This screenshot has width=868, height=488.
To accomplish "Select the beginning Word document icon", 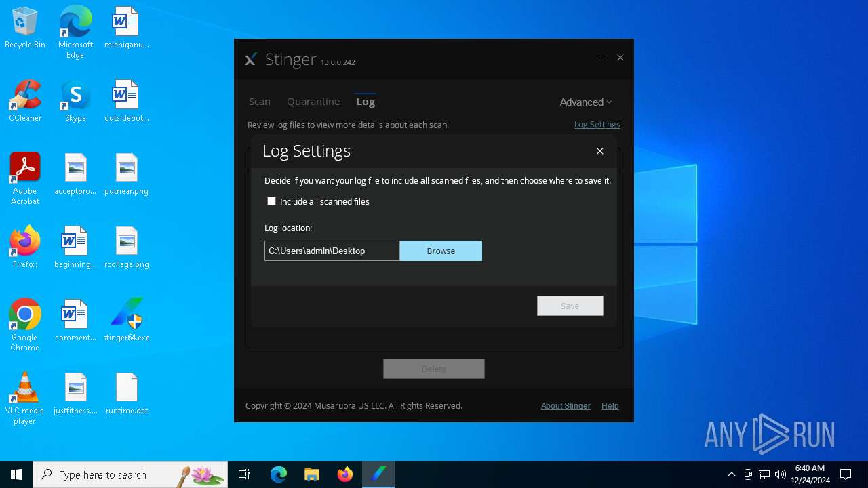I will pyautogui.click(x=75, y=247).
